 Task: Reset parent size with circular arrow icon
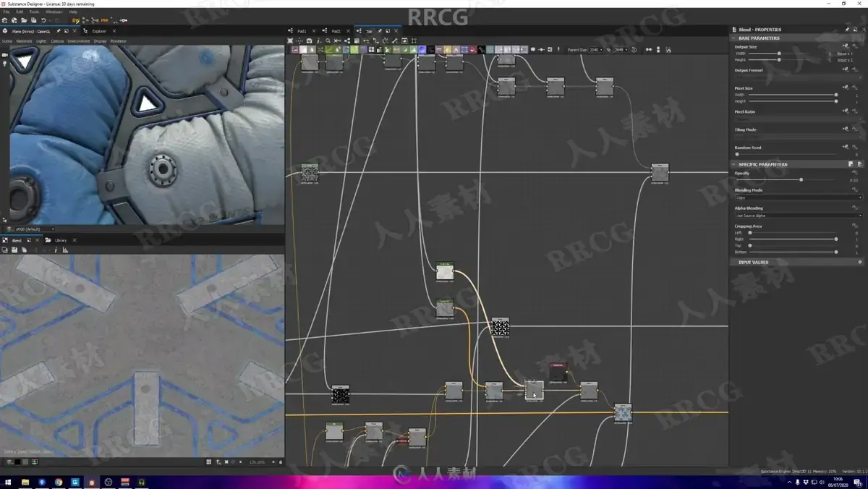(x=634, y=49)
